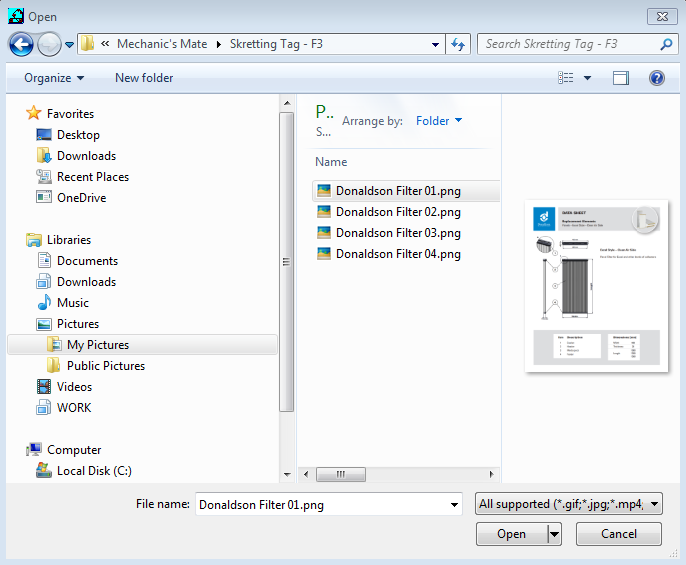
Task: Open the Videos library
Action: click(74, 387)
